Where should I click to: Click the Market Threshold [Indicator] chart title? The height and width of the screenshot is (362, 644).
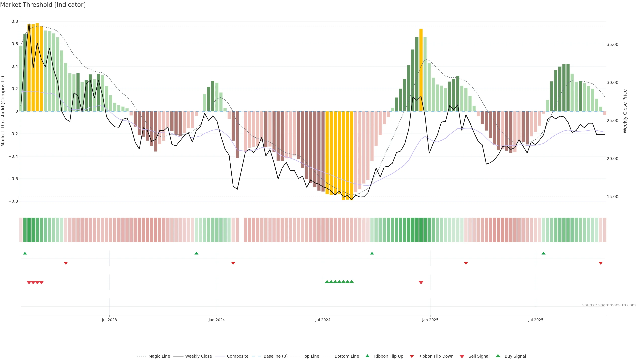(43, 5)
